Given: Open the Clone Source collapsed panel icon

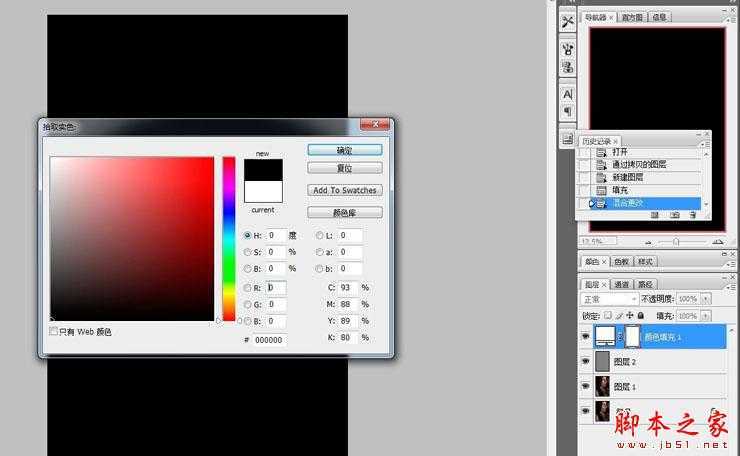Looking at the screenshot, I should point(568,67).
